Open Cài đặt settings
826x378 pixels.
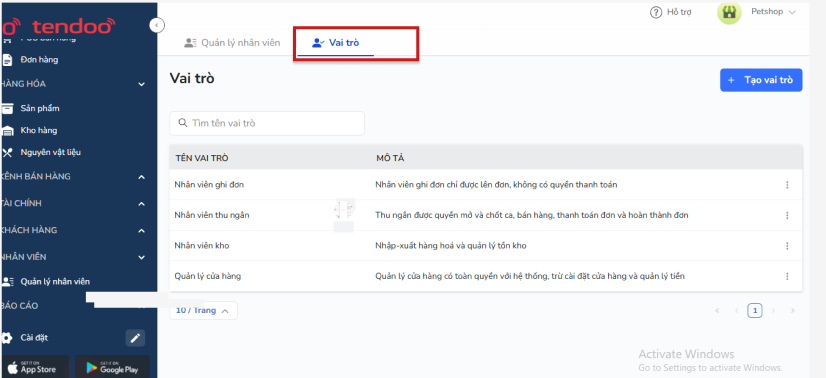[34, 337]
